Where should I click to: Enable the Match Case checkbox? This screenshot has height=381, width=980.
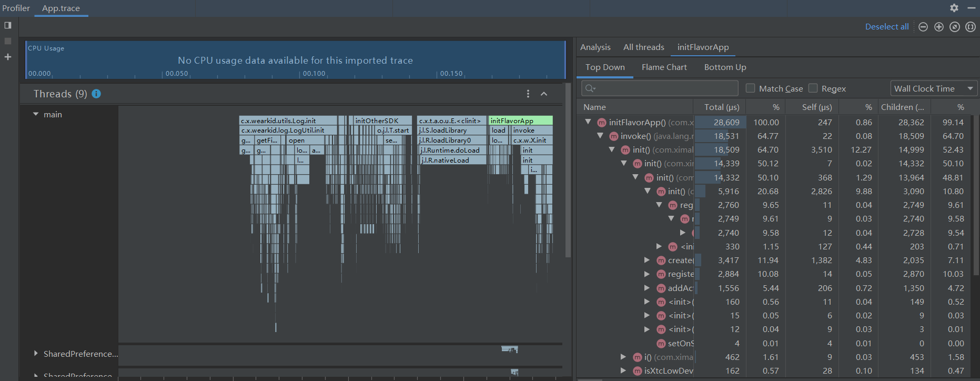point(751,88)
